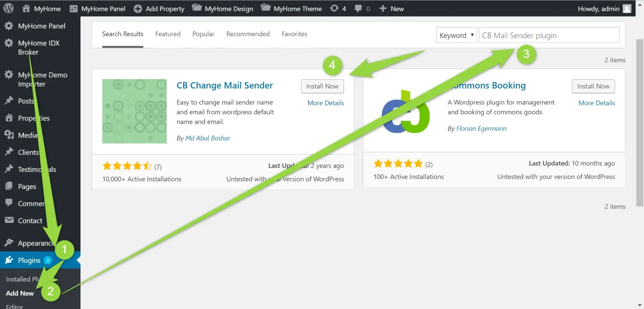Open the Keyword search type dropdown
Image resolution: width=644 pixels, height=309 pixels.
[456, 35]
